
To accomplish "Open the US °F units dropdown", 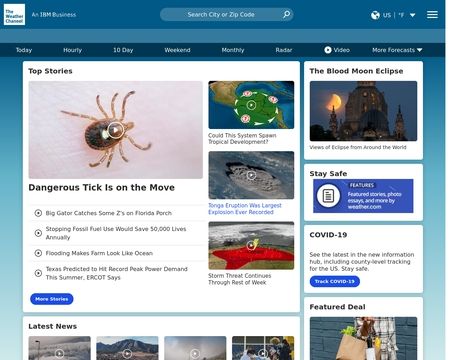I will tap(393, 15).
